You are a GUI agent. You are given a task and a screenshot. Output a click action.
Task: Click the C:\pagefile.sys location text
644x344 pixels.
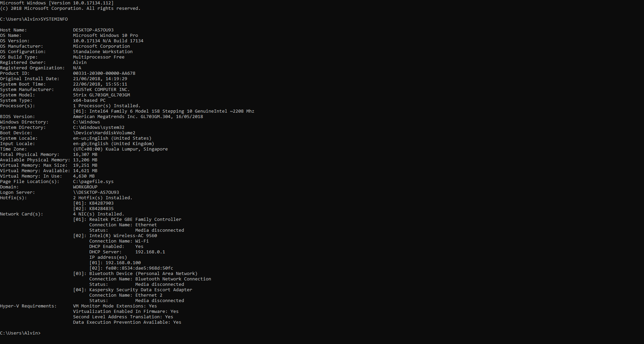coord(93,182)
